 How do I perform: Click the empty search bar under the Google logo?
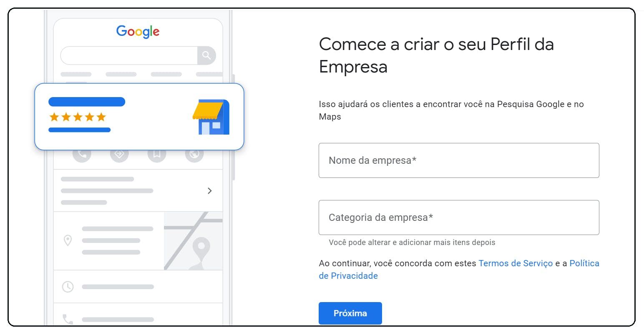point(128,55)
